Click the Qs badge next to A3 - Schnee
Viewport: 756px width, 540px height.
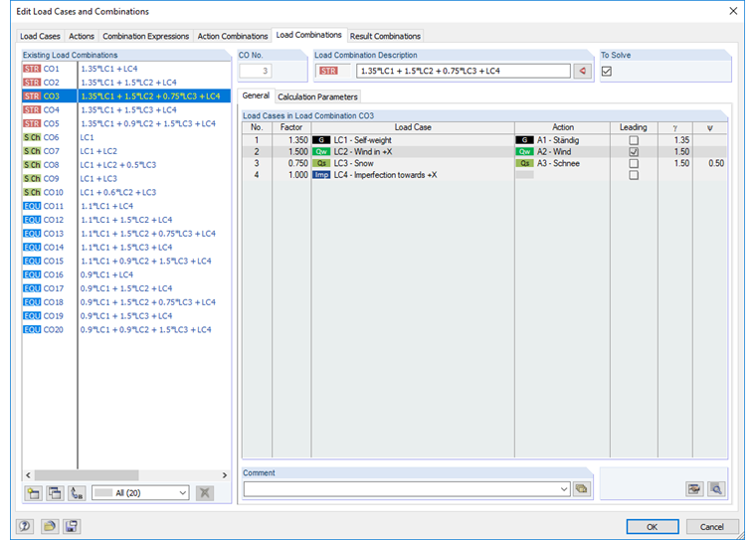pyautogui.click(x=524, y=163)
